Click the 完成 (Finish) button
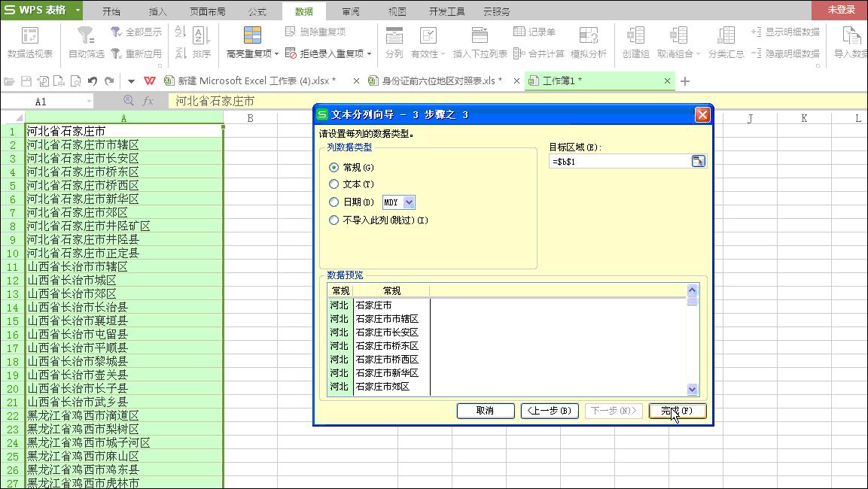868x489 pixels. 676,411
